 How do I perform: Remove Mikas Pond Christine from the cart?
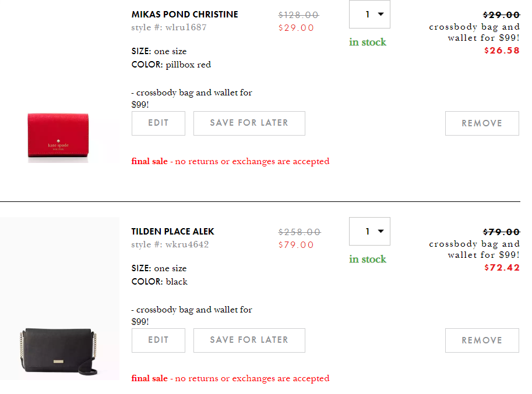(482, 123)
